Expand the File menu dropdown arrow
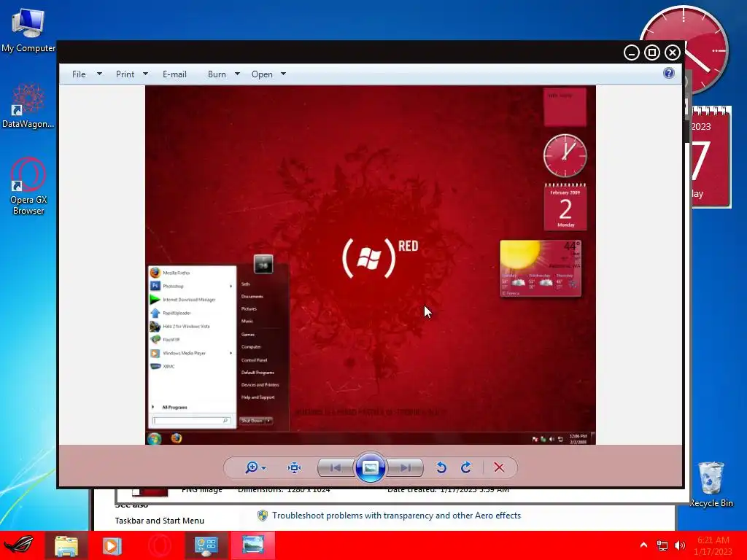This screenshot has height=560, width=747. coord(99,74)
